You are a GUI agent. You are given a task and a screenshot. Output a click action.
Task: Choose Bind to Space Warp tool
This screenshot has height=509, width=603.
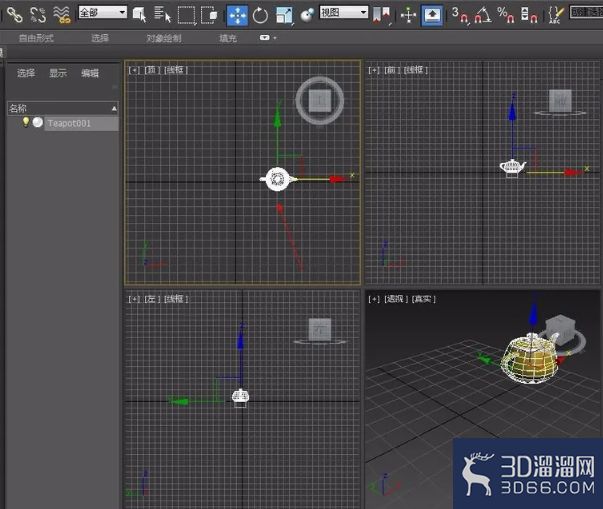coord(62,15)
